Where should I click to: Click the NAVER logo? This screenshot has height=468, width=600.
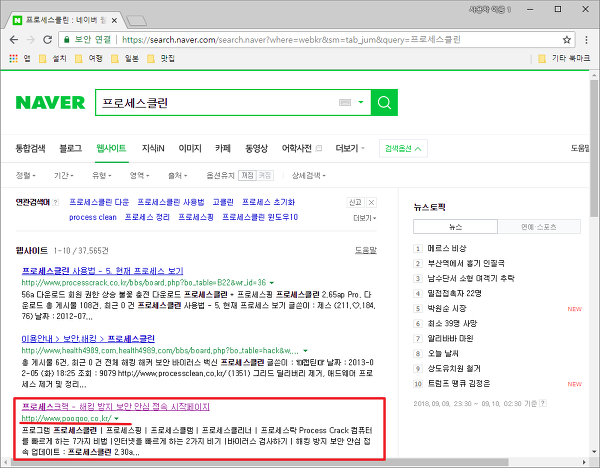(50, 103)
